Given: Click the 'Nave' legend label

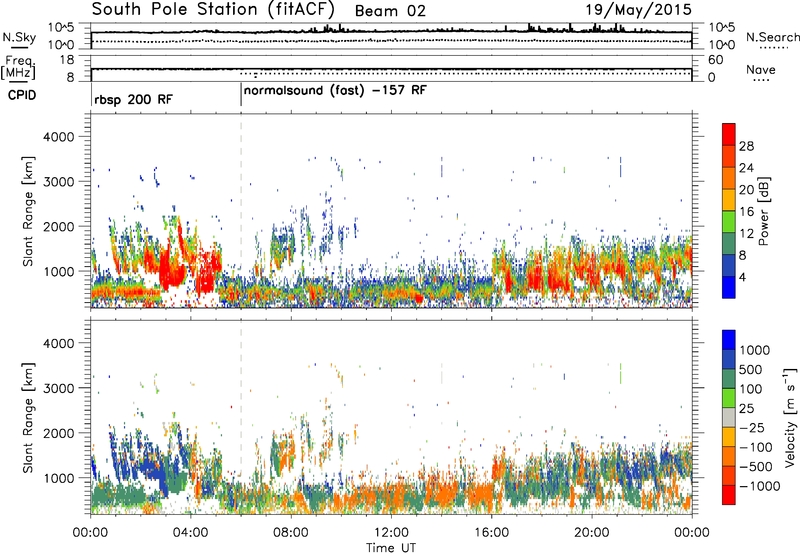Looking at the screenshot, I should click(761, 69).
